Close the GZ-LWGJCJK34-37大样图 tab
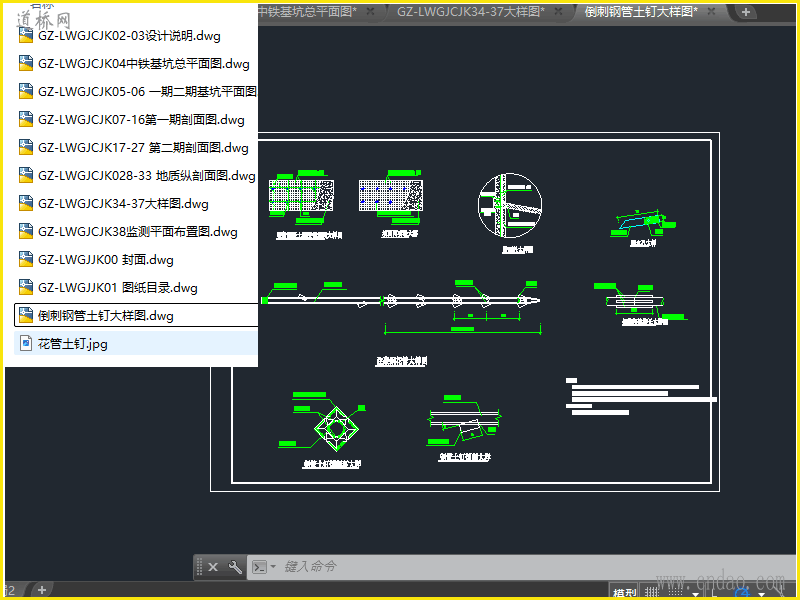800x600 pixels. click(x=559, y=11)
